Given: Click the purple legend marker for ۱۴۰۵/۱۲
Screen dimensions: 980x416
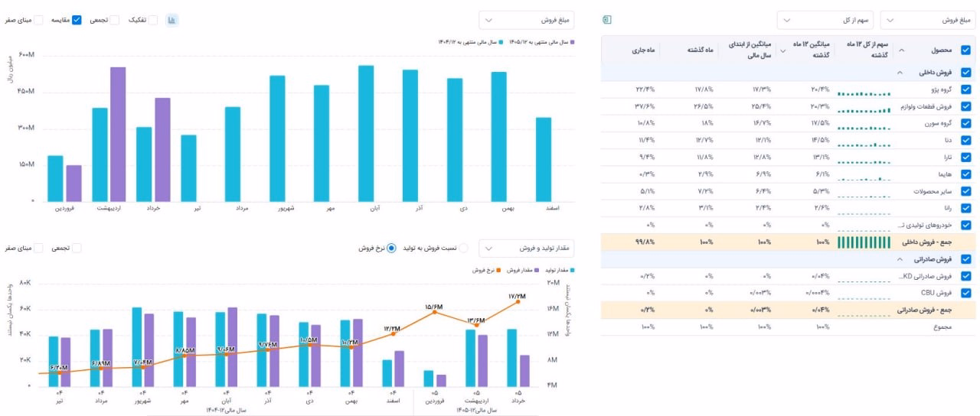Looking at the screenshot, I should tap(572, 43).
